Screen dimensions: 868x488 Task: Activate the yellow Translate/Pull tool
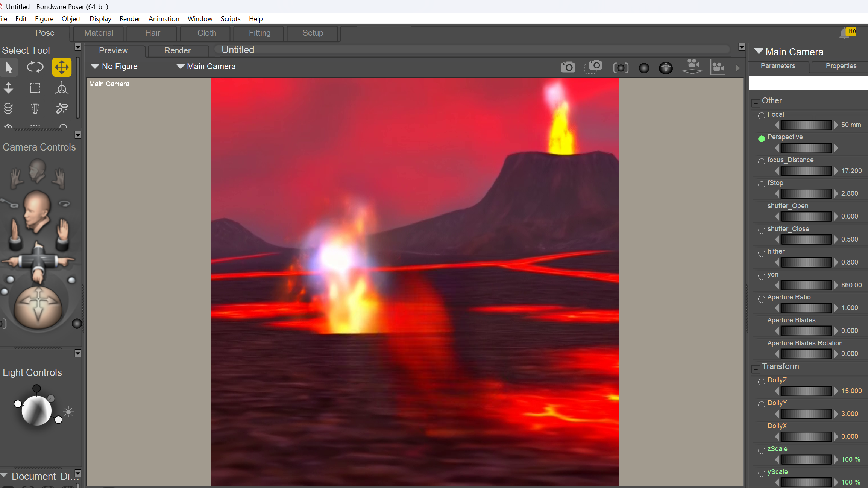tap(62, 67)
